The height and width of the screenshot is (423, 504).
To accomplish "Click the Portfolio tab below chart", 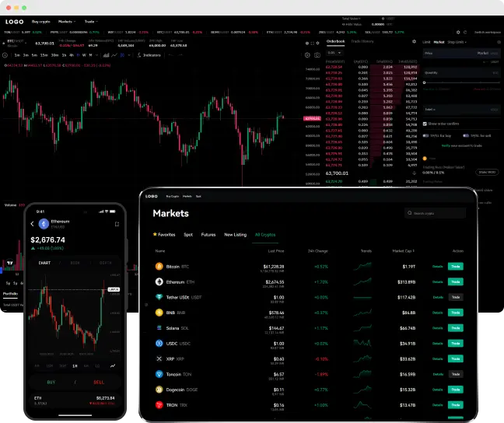I will click(x=10, y=294).
